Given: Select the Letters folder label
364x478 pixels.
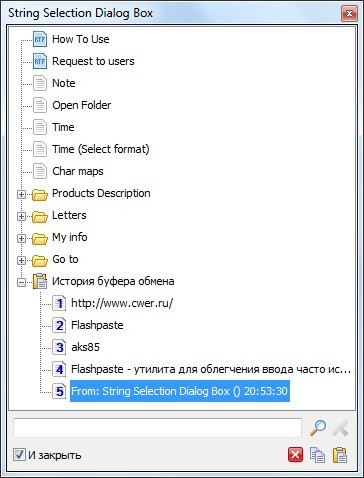Looking at the screenshot, I should 69,215.
